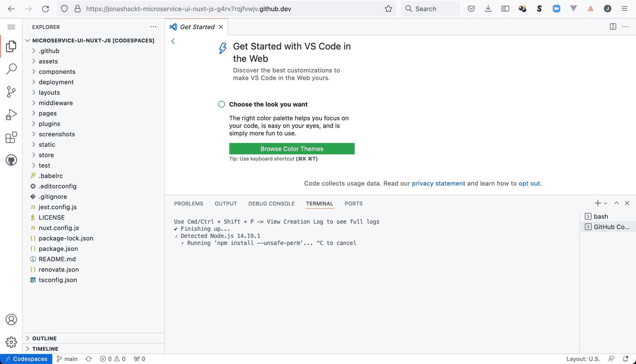Open the Source Control view
Image resolution: width=636 pixels, height=364 pixels.
tap(11, 92)
